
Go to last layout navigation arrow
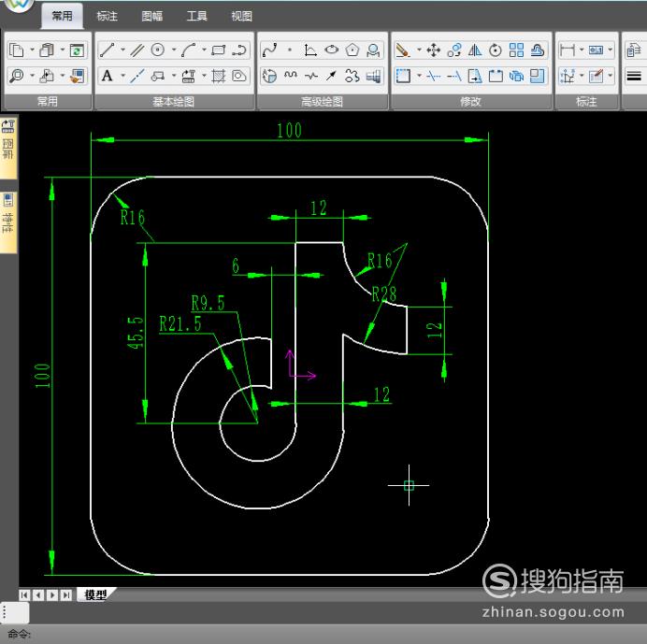click(66, 594)
